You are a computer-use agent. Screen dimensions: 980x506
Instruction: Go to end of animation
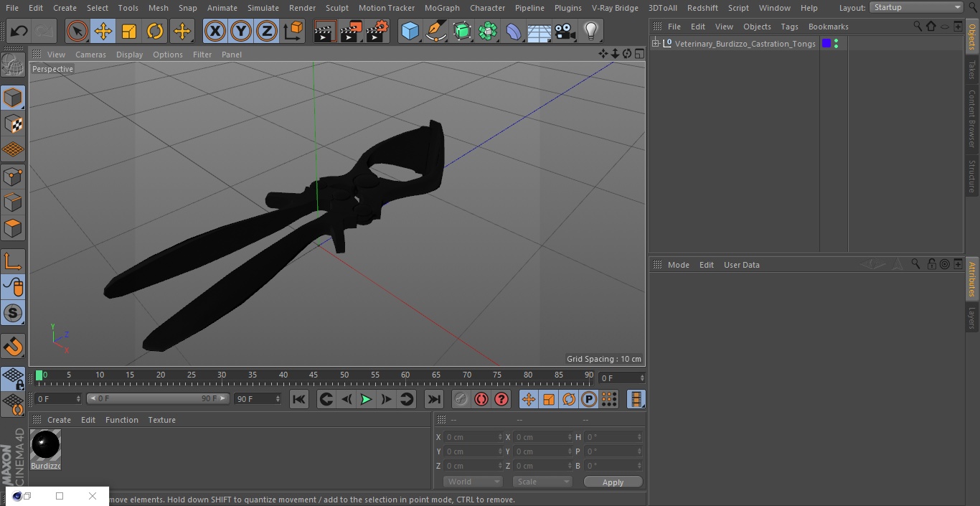pos(434,399)
